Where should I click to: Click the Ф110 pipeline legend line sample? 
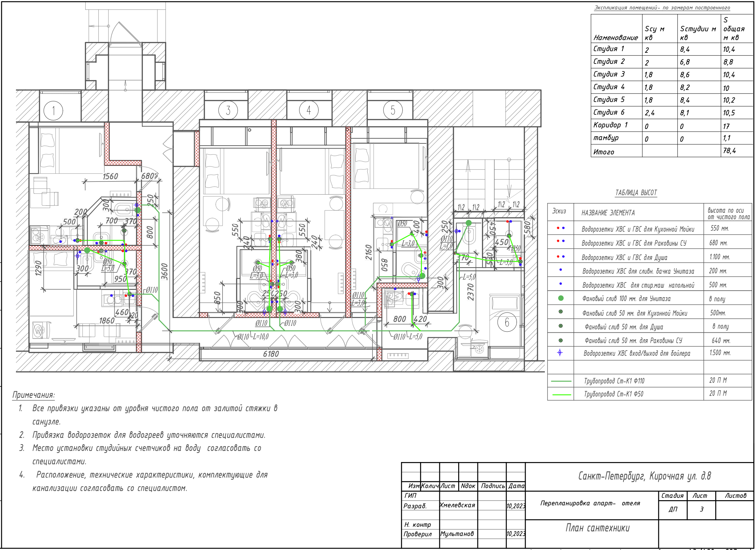tap(561, 381)
